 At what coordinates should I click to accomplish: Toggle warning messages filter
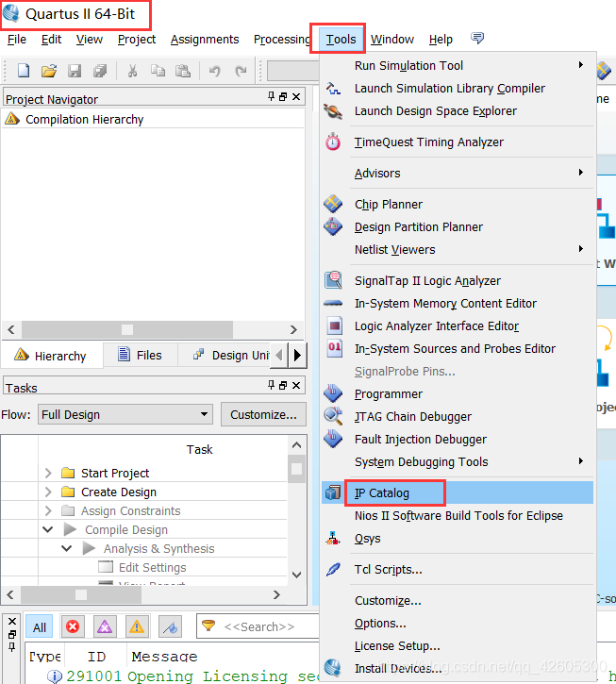(137, 626)
